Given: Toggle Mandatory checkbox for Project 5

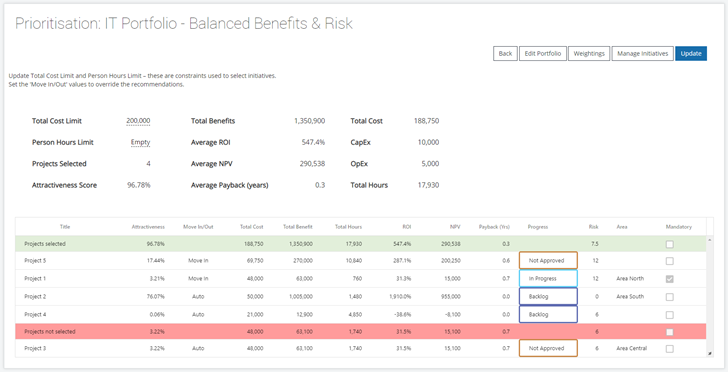Looking at the screenshot, I should [670, 261].
